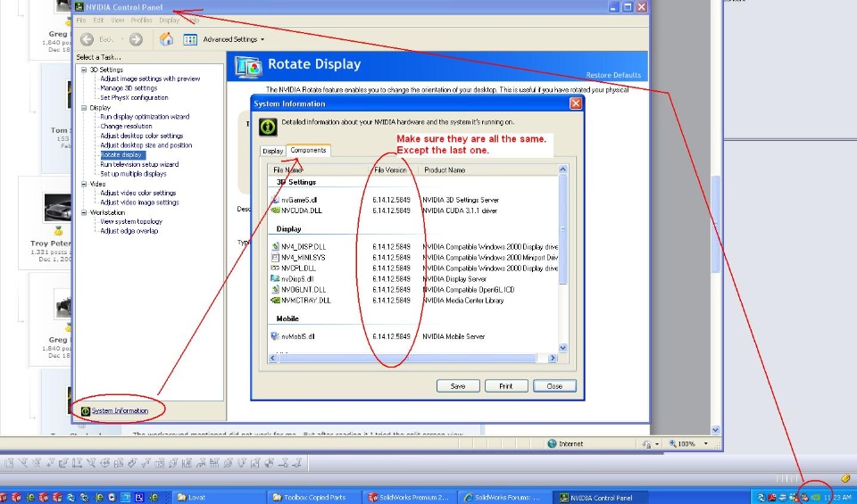This screenshot has height=504, width=857.
Task: Click the NVCUDA.DLL file icon
Action: coord(276,211)
